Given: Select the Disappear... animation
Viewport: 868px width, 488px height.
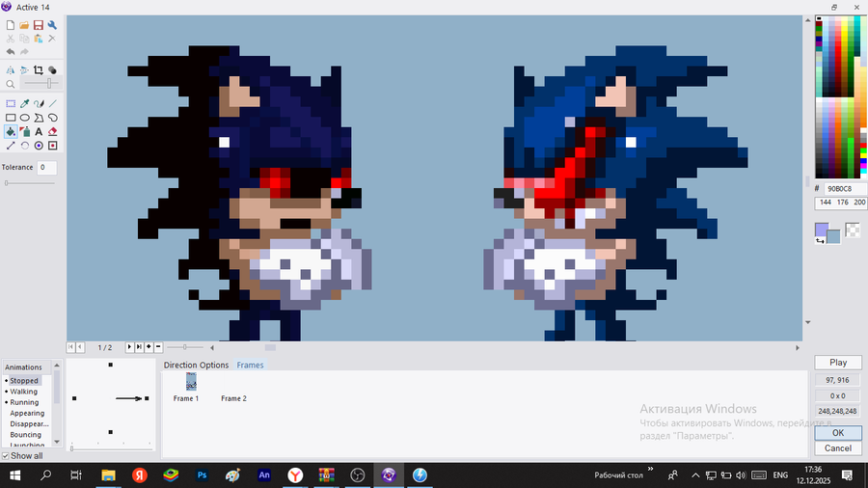Looking at the screenshot, I should (x=29, y=423).
